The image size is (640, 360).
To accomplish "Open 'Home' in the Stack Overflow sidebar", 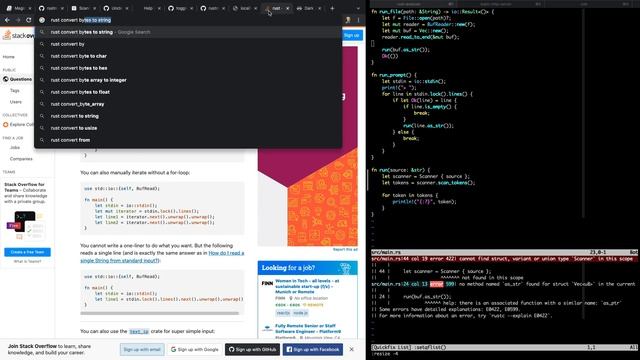I will click(9, 57).
